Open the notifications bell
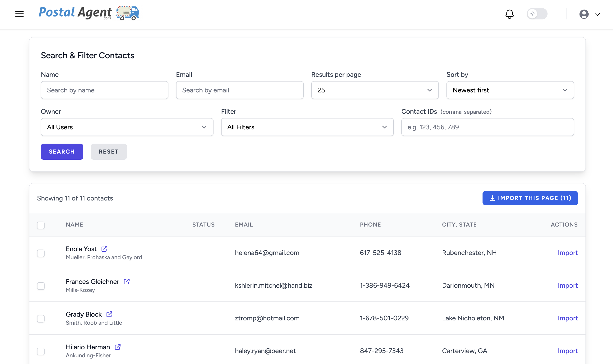This screenshot has width=613, height=364. click(x=509, y=14)
